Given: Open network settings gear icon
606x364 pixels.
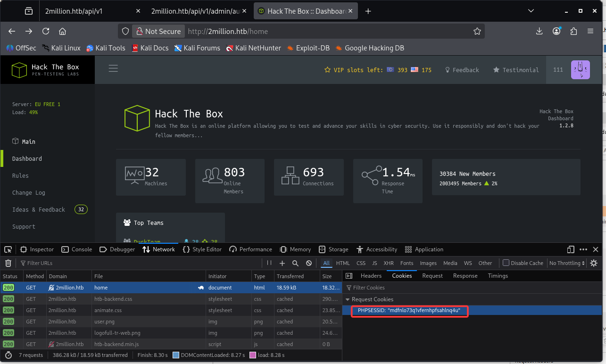Looking at the screenshot, I should [x=594, y=263].
